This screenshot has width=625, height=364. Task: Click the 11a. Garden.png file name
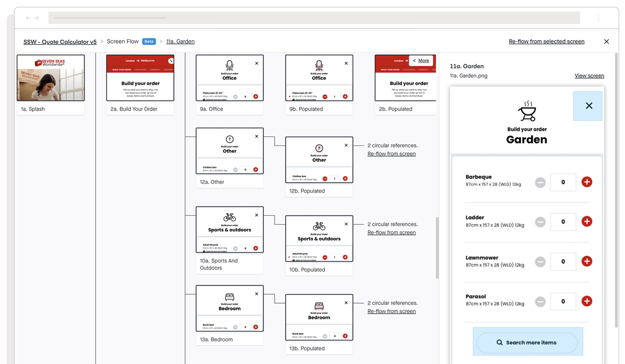(469, 76)
